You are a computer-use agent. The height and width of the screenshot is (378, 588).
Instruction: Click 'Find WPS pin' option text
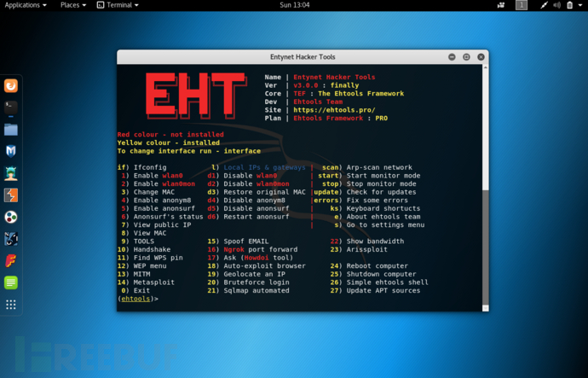coord(159,258)
